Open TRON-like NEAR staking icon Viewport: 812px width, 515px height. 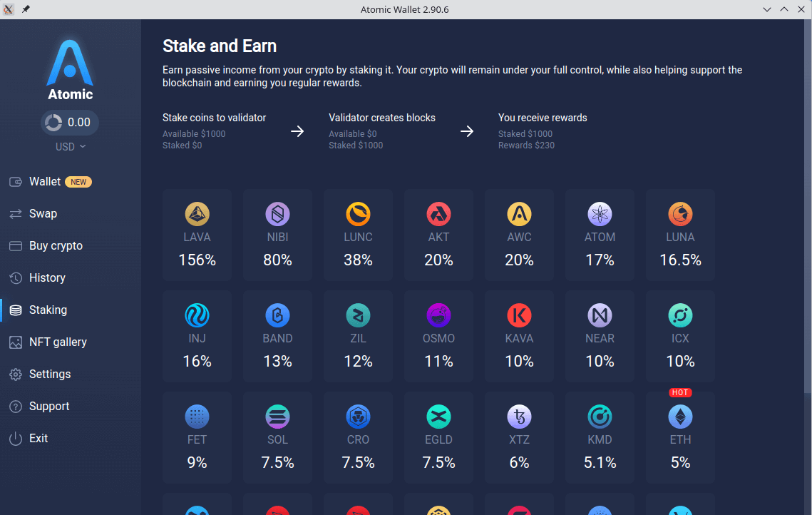600,315
